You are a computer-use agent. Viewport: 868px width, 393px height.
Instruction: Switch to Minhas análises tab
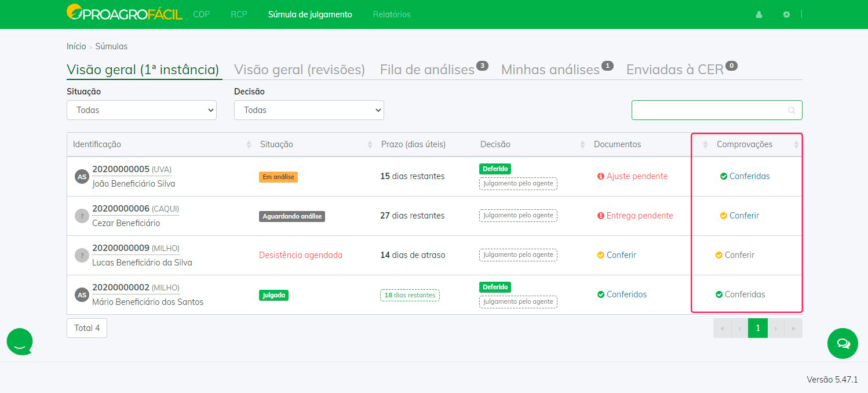557,70
